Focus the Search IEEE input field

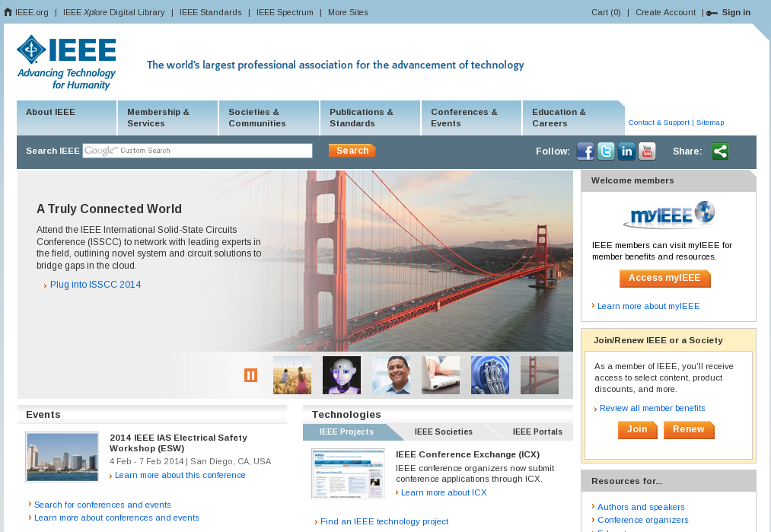[197, 151]
